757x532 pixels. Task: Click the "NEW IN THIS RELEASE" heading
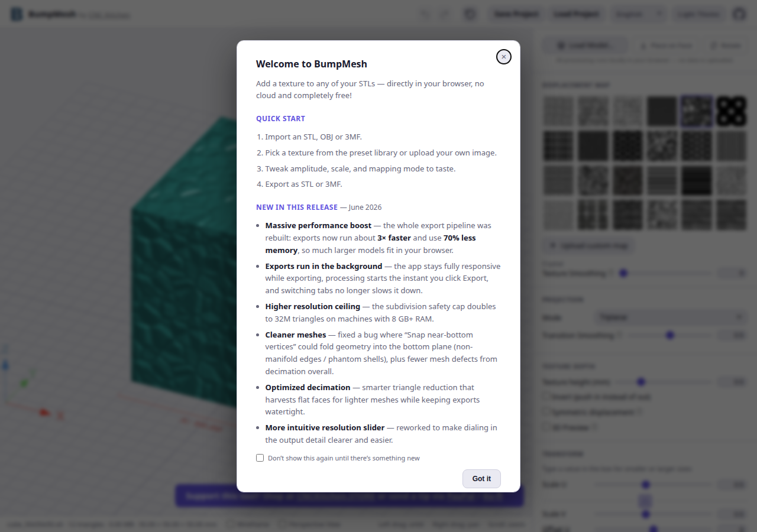(x=297, y=207)
